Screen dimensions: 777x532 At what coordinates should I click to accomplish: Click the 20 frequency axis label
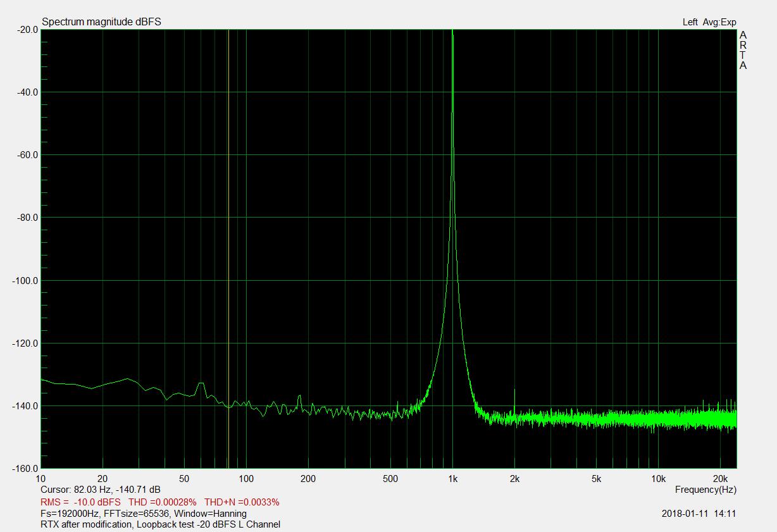(x=103, y=479)
